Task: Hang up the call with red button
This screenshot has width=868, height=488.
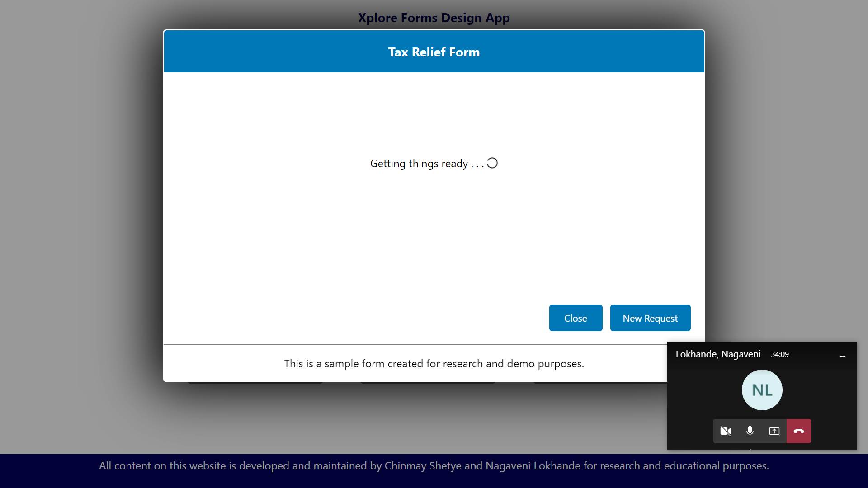Action: pos(799,431)
